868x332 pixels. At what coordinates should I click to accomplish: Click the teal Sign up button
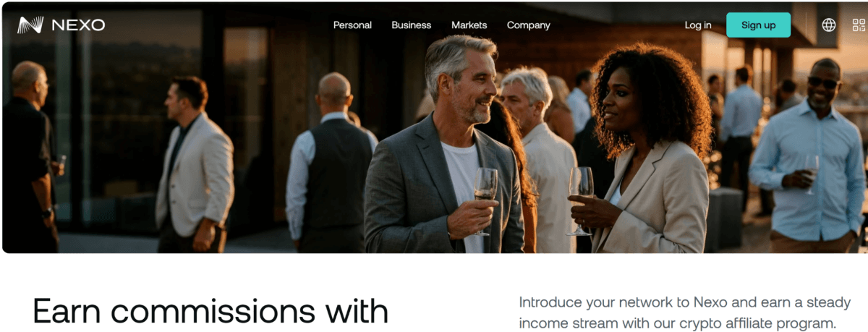(758, 25)
